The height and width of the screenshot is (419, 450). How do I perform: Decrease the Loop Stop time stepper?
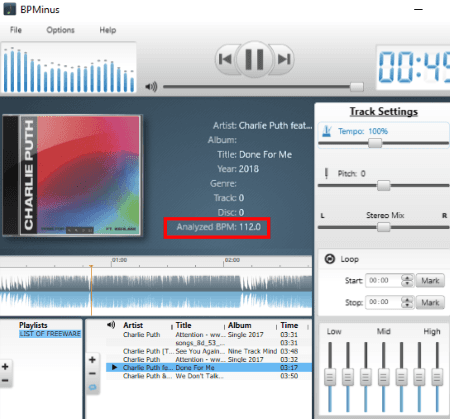(407, 305)
